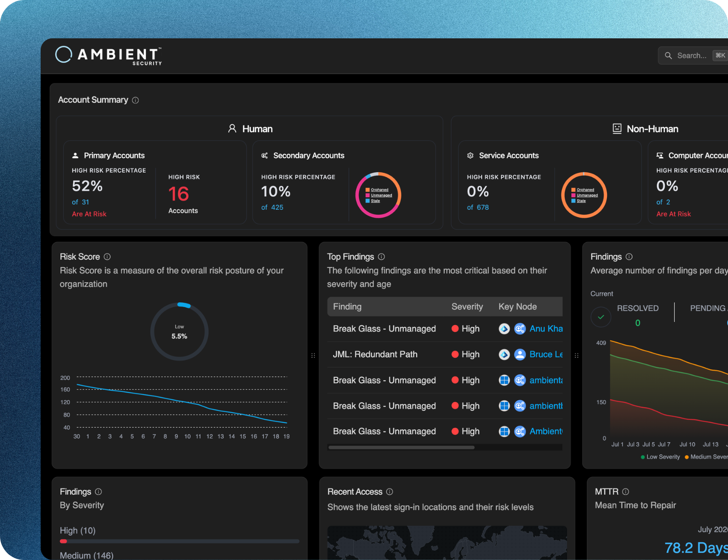Click the High severity dot in Bruce Le row
Viewport: 728px width, 560px height.
(x=455, y=355)
